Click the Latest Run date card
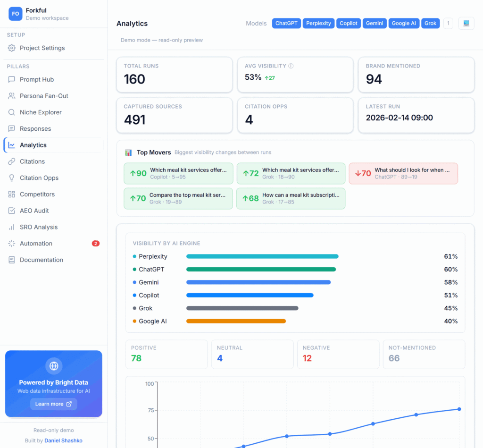483x448 pixels. [416, 115]
